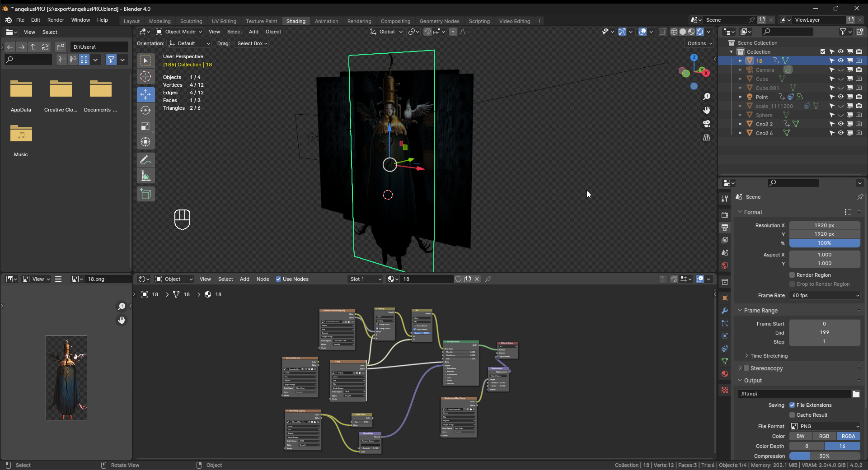868x470 pixels.
Task: Select RGB color mode button
Action: [x=824, y=436]
